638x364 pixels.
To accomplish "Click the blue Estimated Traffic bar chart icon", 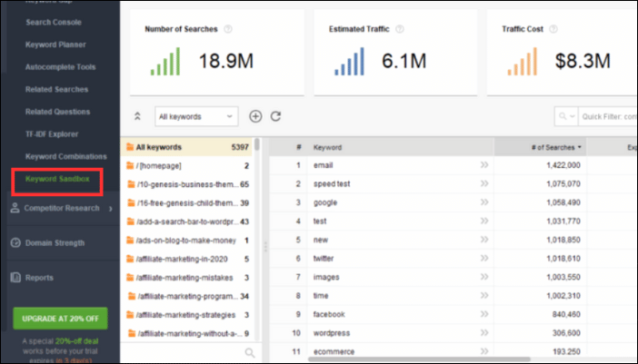I will tap(350, 62).
